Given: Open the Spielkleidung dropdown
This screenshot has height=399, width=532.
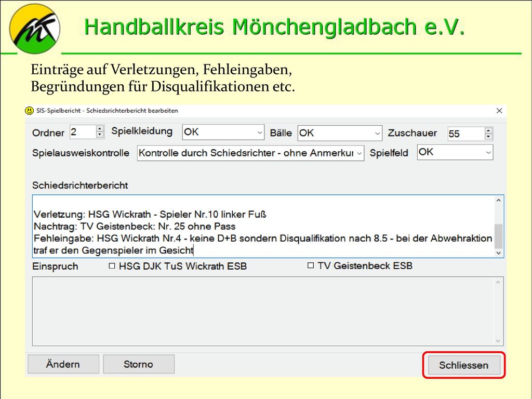Looking at the screenshot, I should click(259, 132).
